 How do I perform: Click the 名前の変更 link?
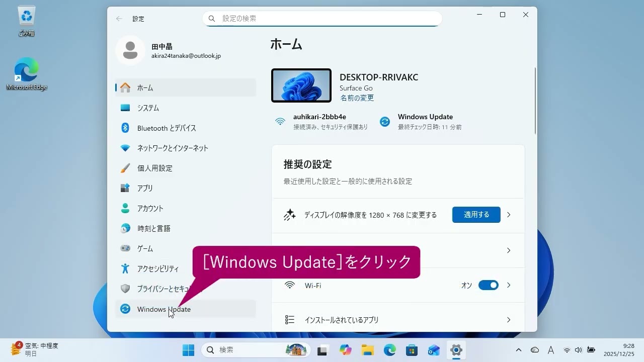click(357, 98)
